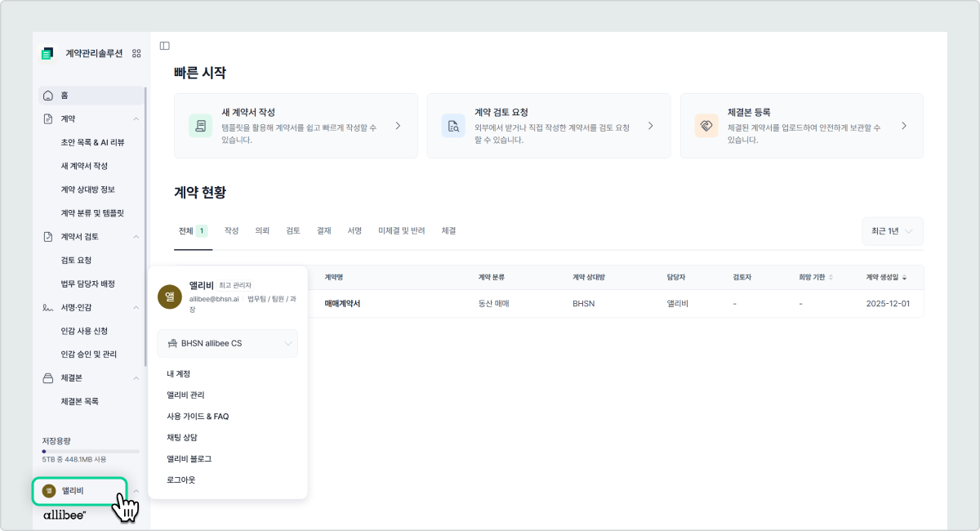980x531 pixels.
Task: Select 로그아웃 from the profile menu
Action: 181,480
